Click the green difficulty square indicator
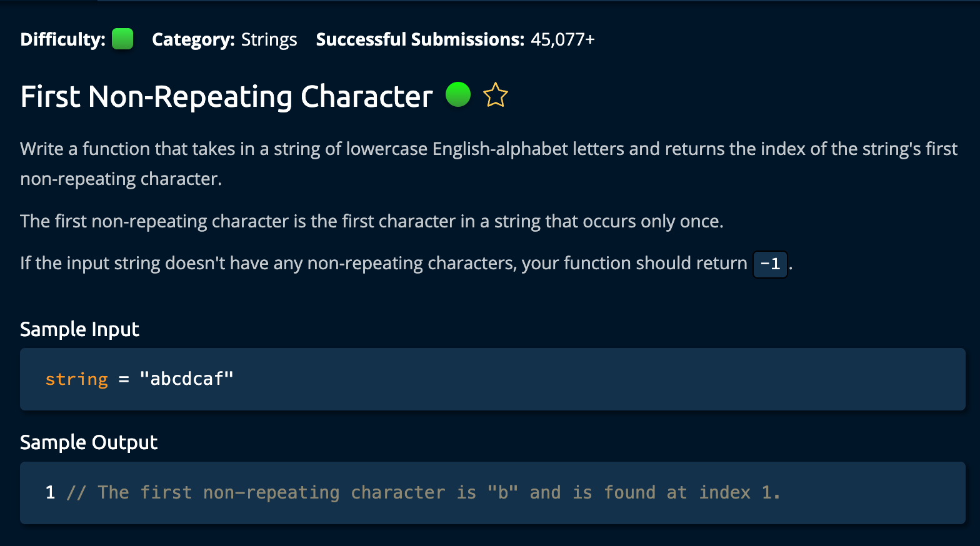 [122, 39]
